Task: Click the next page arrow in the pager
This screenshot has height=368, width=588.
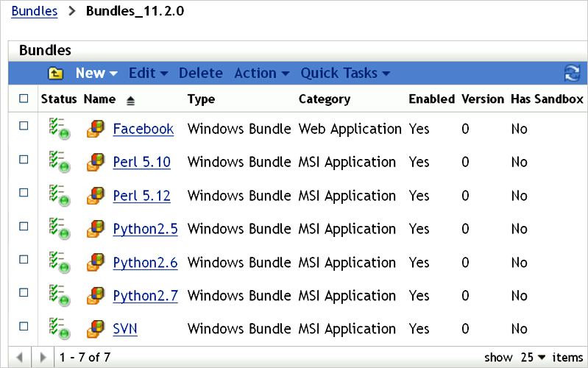Action: [43, 357]
